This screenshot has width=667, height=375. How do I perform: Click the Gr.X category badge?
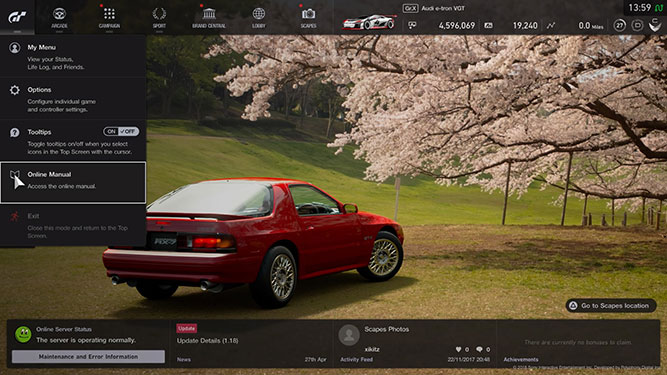click(410, 8)
